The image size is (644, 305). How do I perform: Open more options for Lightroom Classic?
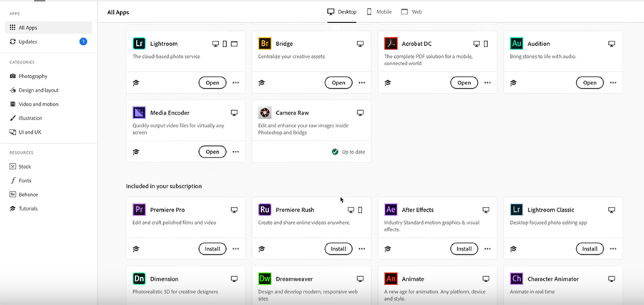pos(613,248)
